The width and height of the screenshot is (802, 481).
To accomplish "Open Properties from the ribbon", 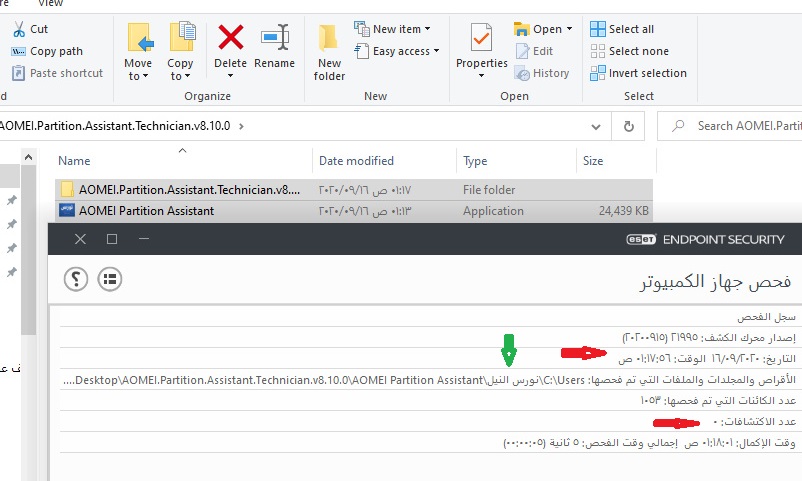I will 482,40.
